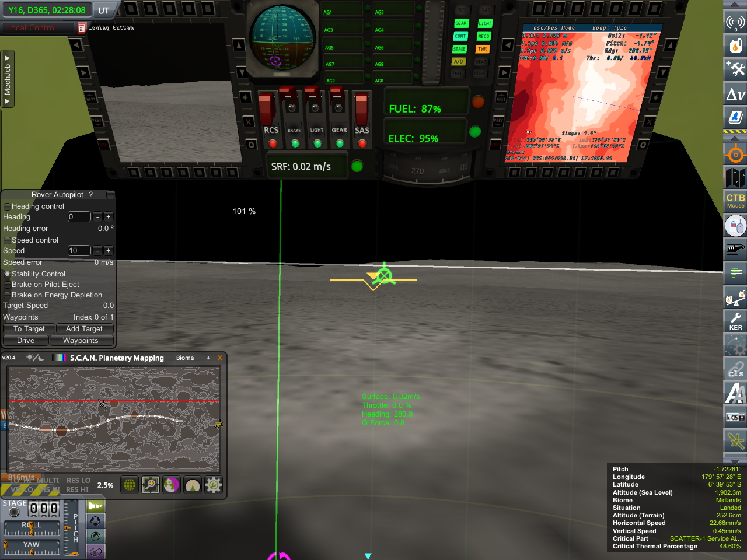Decrease Heading value with minus button
Viewport: 747px width, 560px height.
click(x=97, y=217)
